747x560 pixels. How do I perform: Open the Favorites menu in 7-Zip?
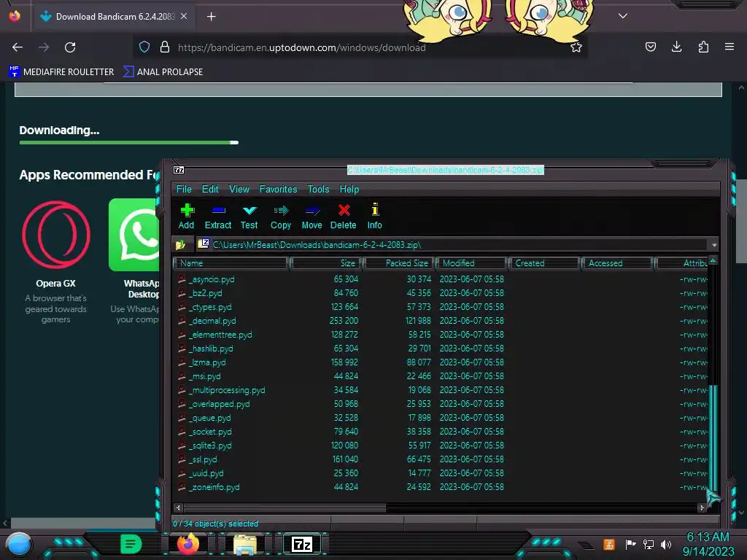pos(278,189)
